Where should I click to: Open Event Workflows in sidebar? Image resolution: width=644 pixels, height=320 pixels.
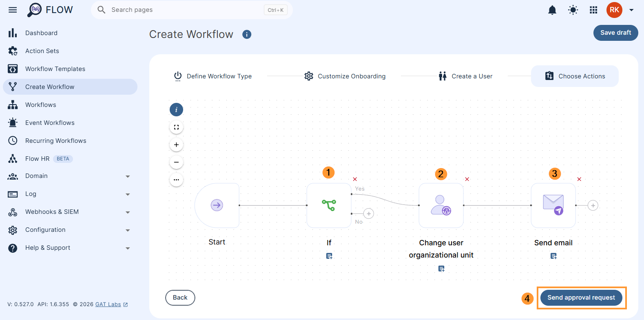[70, 123]
